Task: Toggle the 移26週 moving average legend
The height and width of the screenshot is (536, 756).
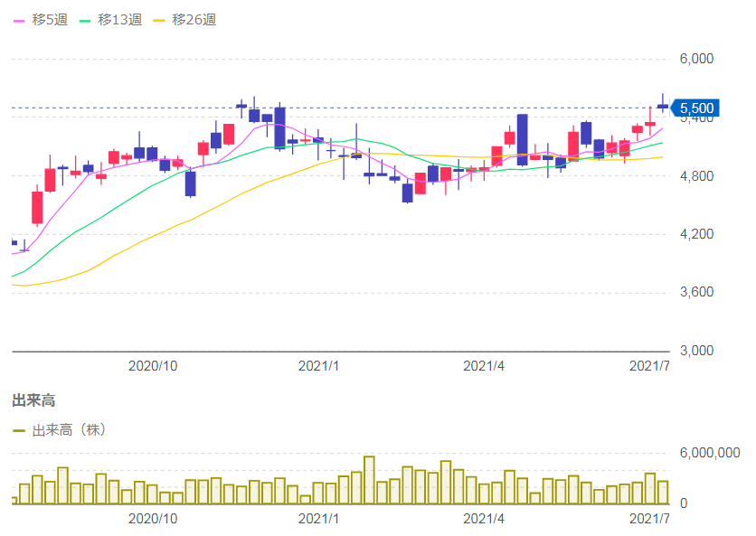Action: 184,20
